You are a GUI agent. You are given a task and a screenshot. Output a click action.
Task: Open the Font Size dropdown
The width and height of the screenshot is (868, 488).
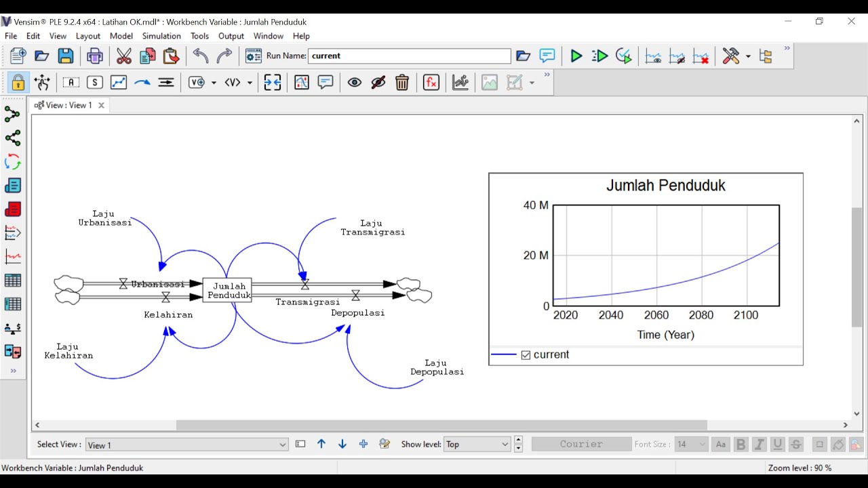click(703, 445)
